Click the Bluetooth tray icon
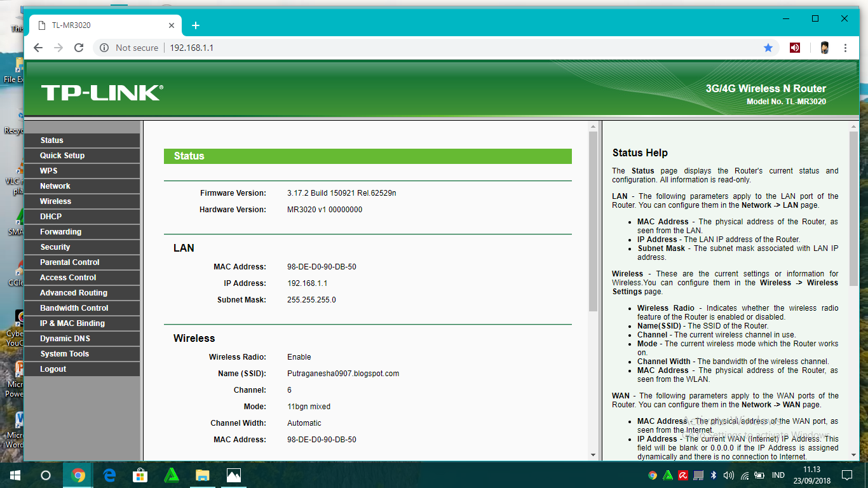868x488 pixels. coord(713,475)
